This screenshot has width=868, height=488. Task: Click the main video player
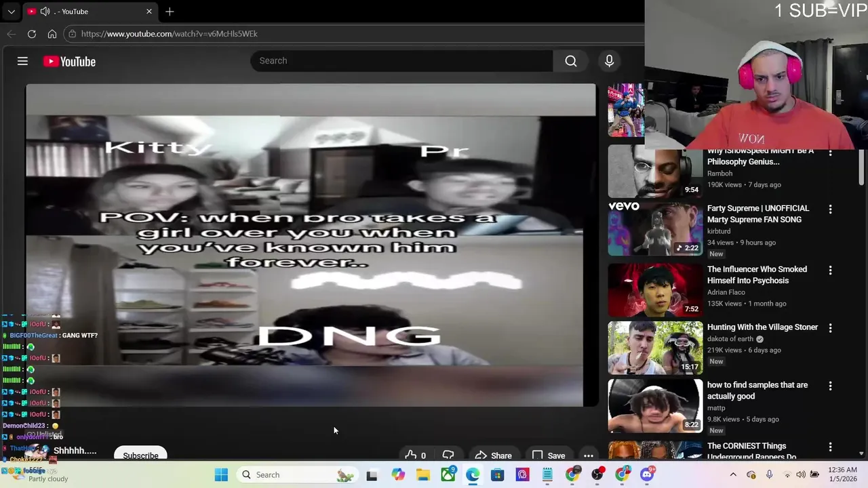point(311,245)
